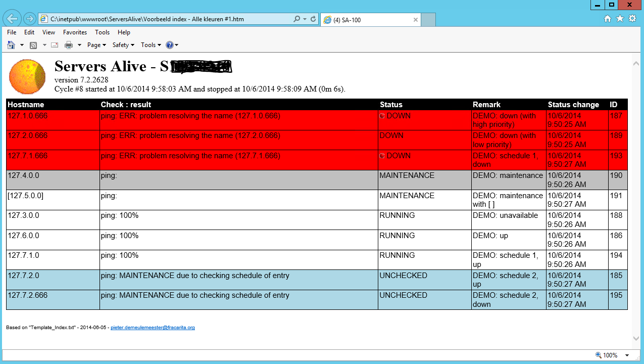Open the Tools menu in the menu bar
Screen dimensions: 644x364
pyautogui.click(x=103, y=32)
